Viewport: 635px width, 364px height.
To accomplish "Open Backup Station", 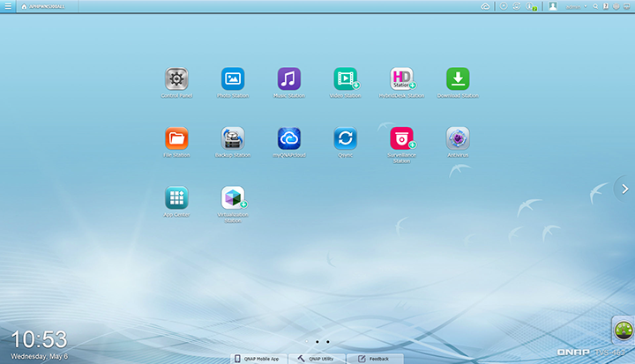I will click(x=233, y=138).
